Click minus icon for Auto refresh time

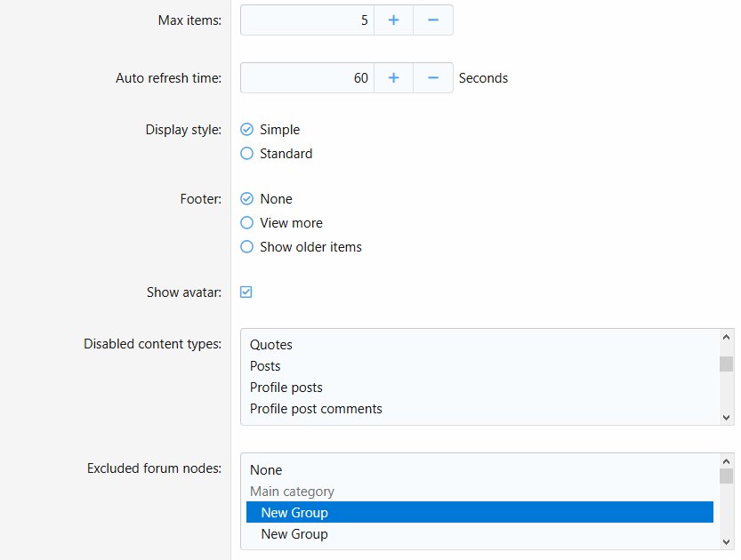(433, 78)
